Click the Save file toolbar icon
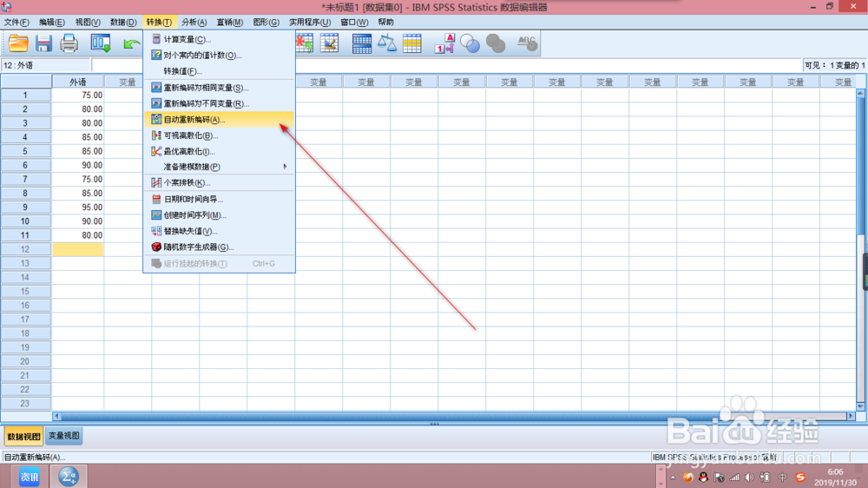Screen dimensions: 868x488 pos(43,43)
